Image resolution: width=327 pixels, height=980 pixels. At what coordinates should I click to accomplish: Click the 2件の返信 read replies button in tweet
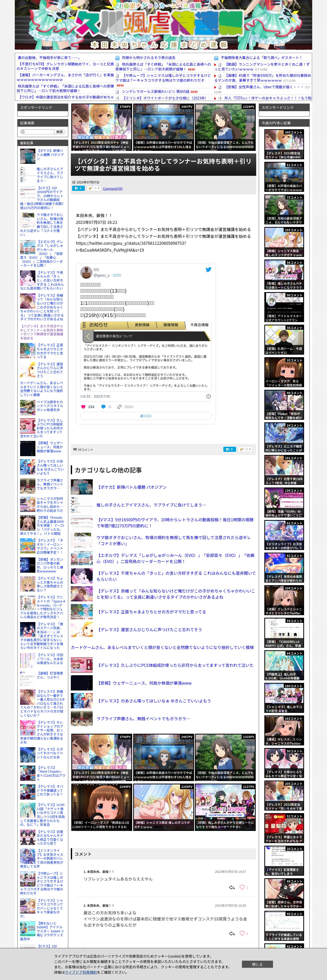click(x=146, y=416)
